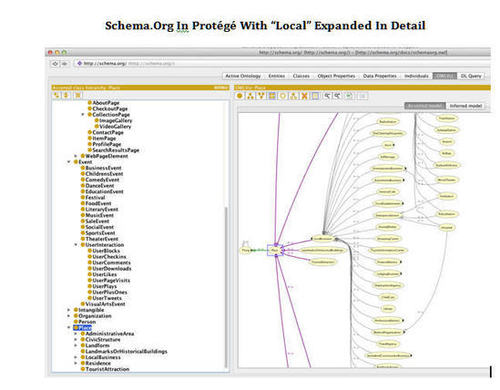Click the red X remove icon in OWLViz toolbar
The height and width of the screenshot is (390, 500).
coord(304,96)
